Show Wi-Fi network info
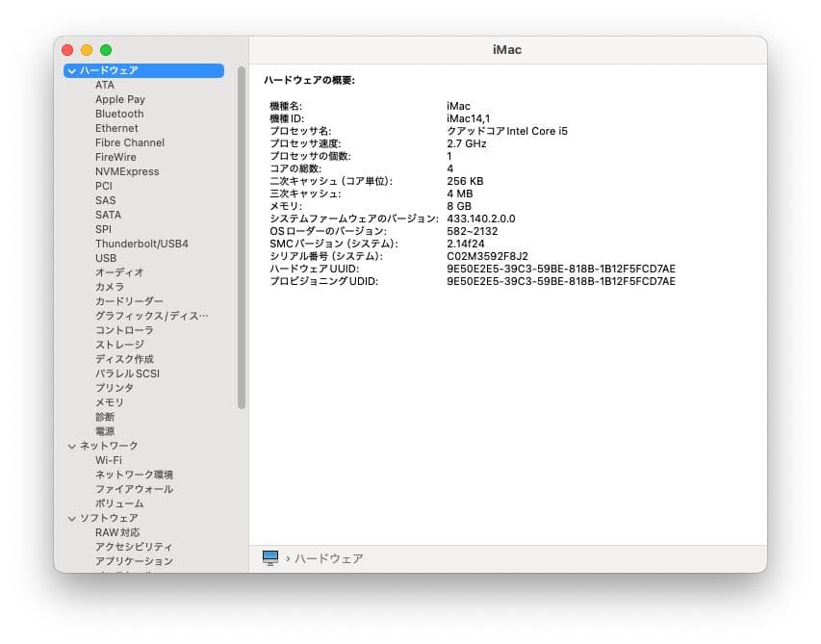Viewport: 821px width, 644px height. click(x=109, y=460)
